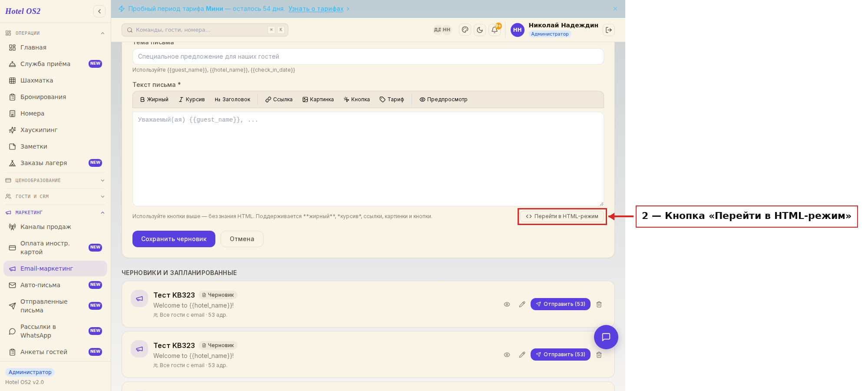
Task: Send the first Тест KB323 draft
Action: [560, 304]
